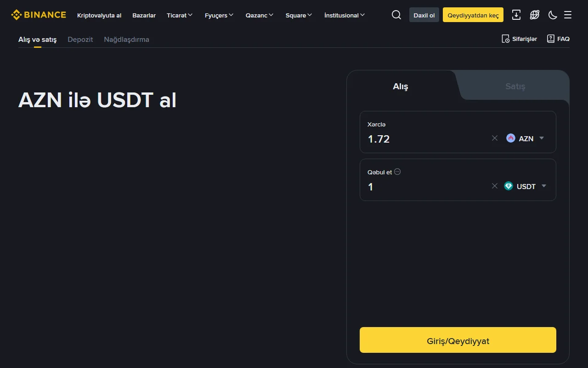This screenshot has width=588, height=368.
Task: Click the Giriş/Qeydiyyat button
Action: (x=458, y=340)
